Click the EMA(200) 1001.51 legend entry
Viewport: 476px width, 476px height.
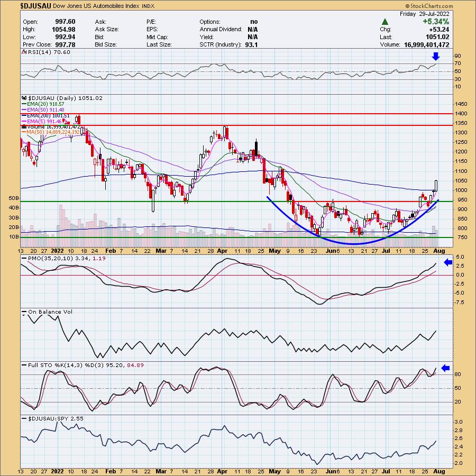tap(45, 116)
